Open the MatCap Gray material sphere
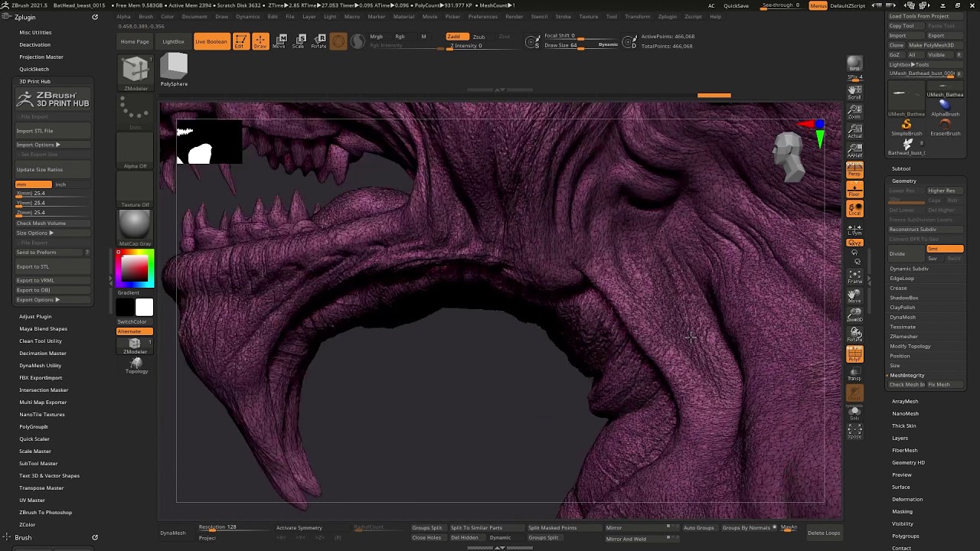 136,228
